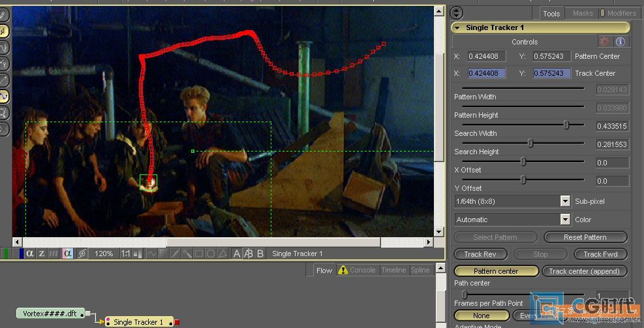Open the Sub-pixel dropdown arrow
The image size is (644, 328).
pos(566,201)
